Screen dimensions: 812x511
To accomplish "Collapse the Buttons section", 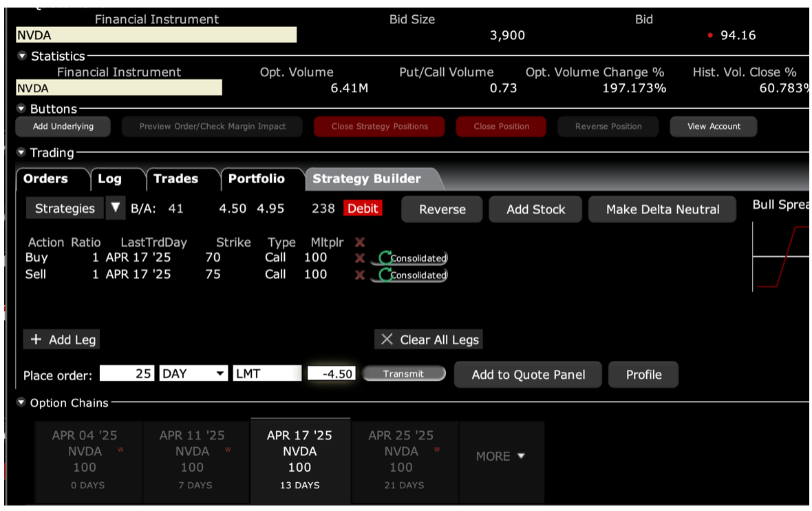I will point(21,108).
